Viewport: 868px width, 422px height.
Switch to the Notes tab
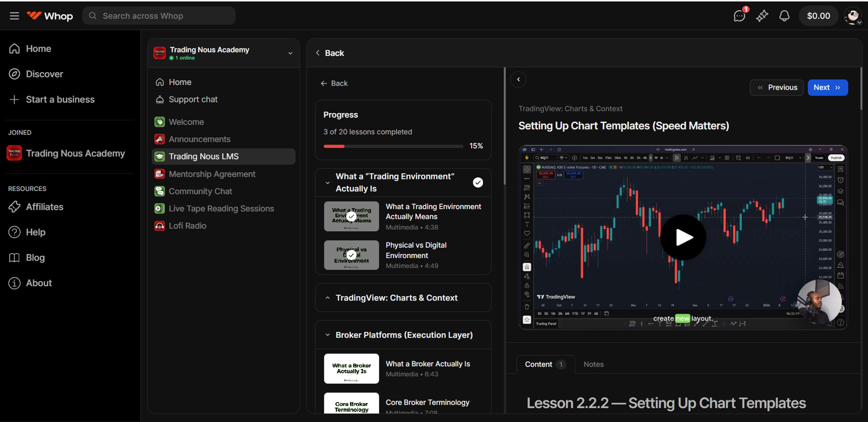point(594,364)
